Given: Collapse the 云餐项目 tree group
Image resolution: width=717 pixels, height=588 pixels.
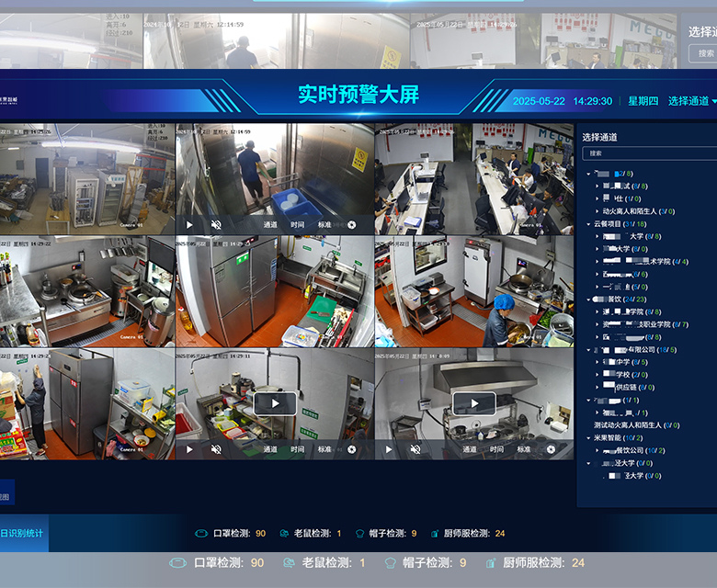Looking at the screenshot, I should [588, 223].
